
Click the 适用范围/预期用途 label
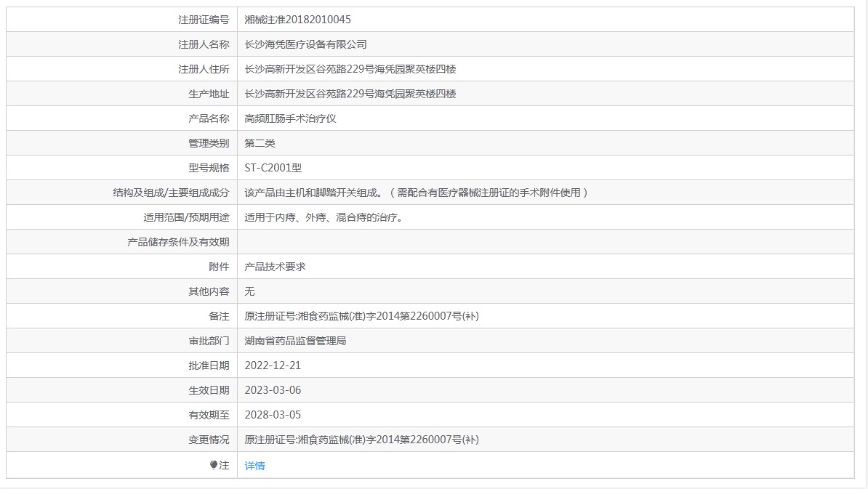tap(186, 217)
